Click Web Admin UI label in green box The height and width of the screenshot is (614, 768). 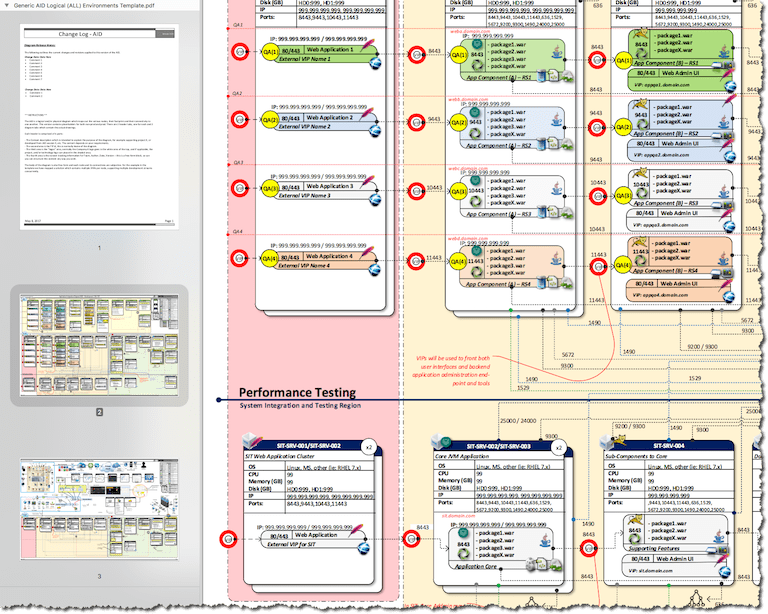pos(680,73)
